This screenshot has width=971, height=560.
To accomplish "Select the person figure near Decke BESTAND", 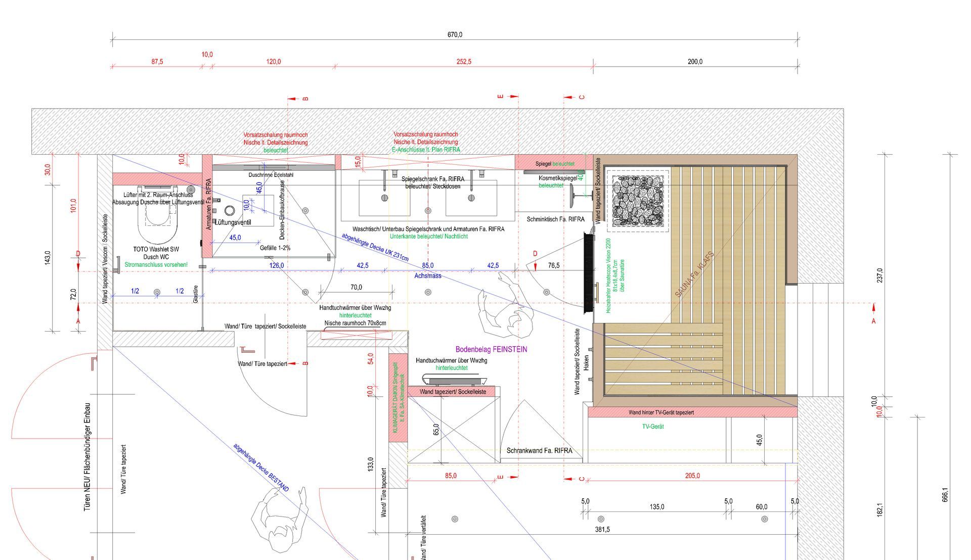I will coord(281,523).
